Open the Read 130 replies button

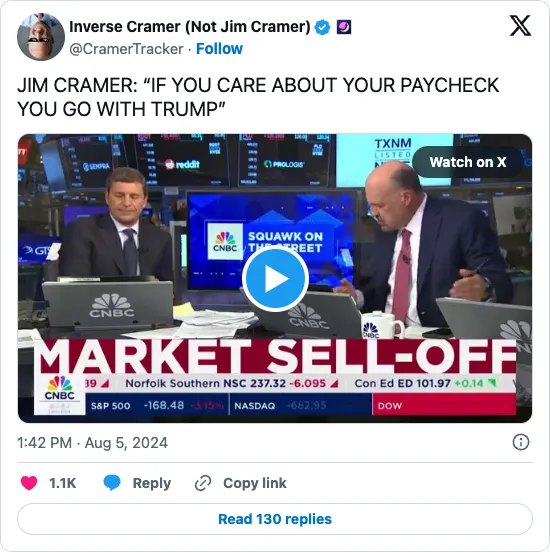tap(275, 519)
